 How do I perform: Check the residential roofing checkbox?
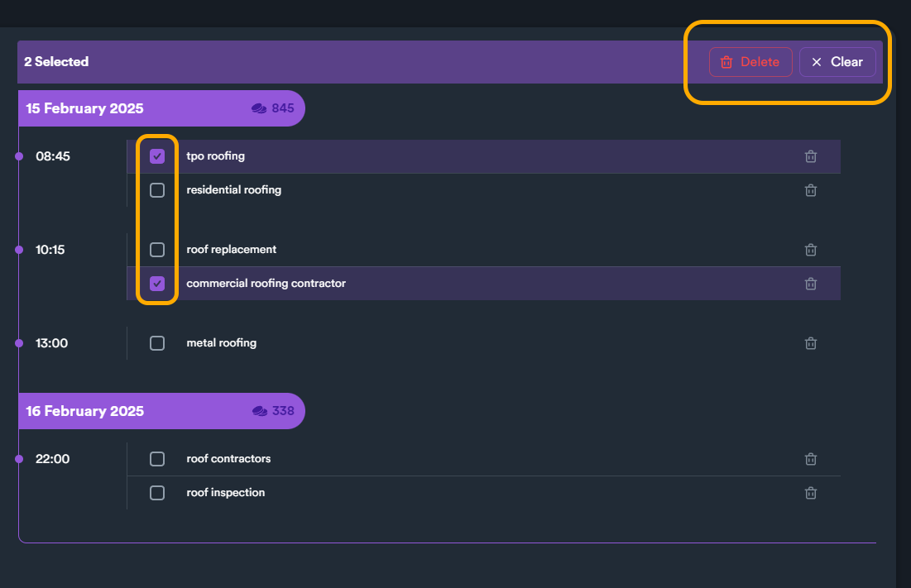(157, 190)
